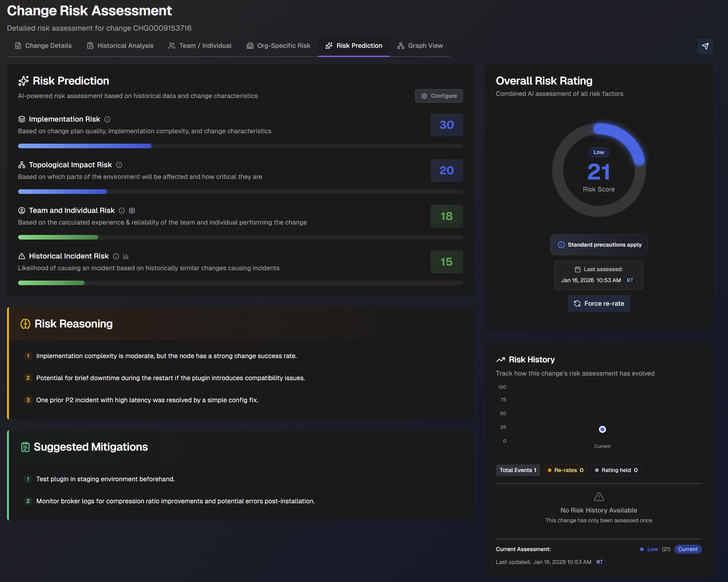Click the MT timezone badge under Last assessed
The height and width of the screenshot is (582, 728).
[630, 280]
